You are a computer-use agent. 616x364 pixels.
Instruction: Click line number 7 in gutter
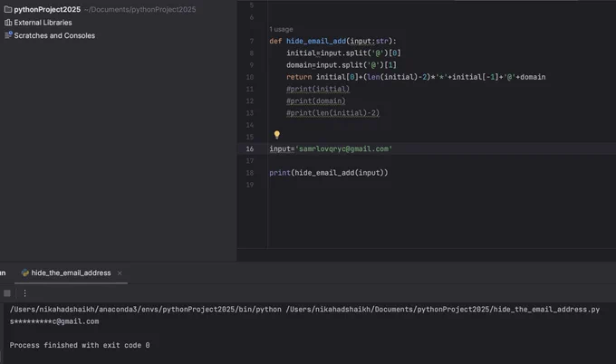tap(252, 41)
